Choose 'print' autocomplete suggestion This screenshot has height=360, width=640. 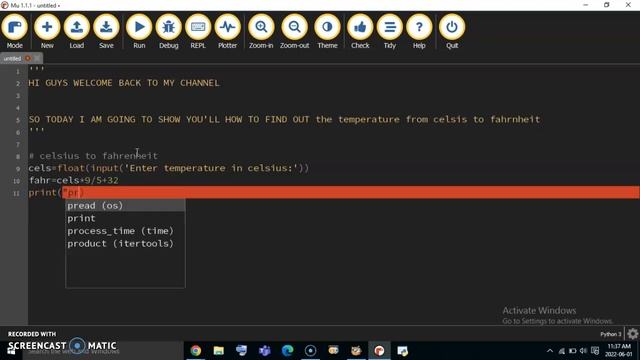pos(125,218)
